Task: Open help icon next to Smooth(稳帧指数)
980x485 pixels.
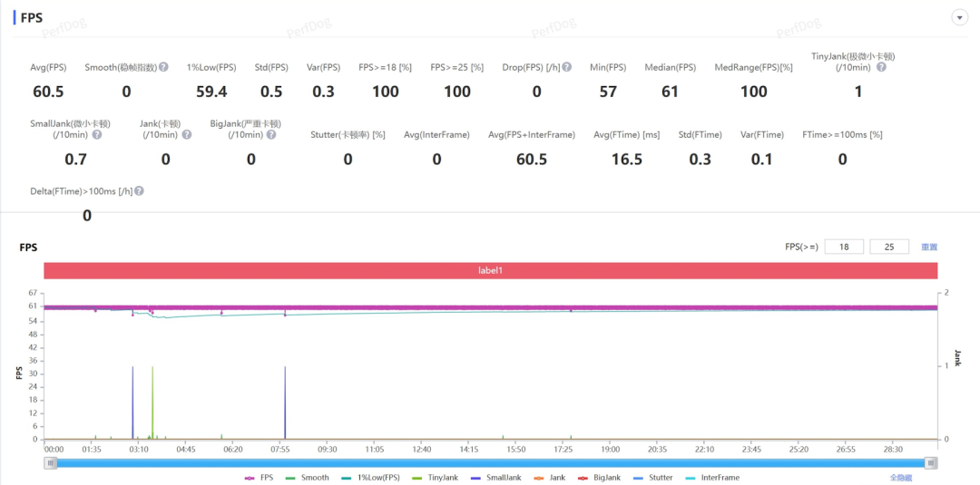Action: click(x=163, y=67)
